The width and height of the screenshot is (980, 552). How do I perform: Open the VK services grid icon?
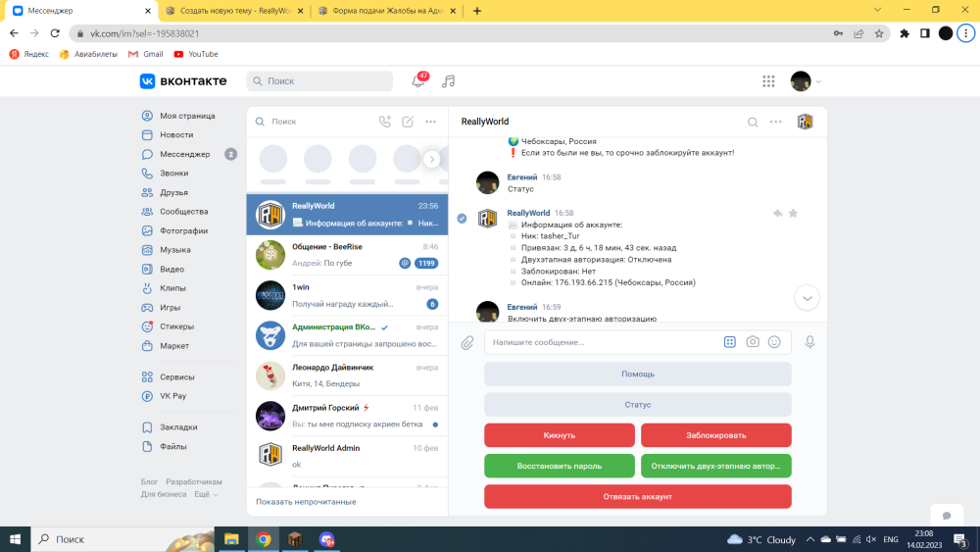pos(768,81)
